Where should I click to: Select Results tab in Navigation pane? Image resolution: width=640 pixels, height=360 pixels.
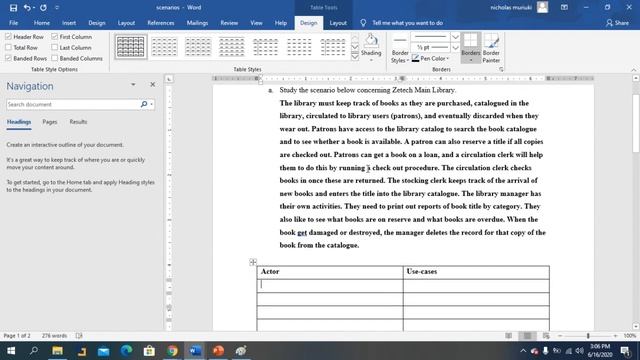[x=78, y=122]
